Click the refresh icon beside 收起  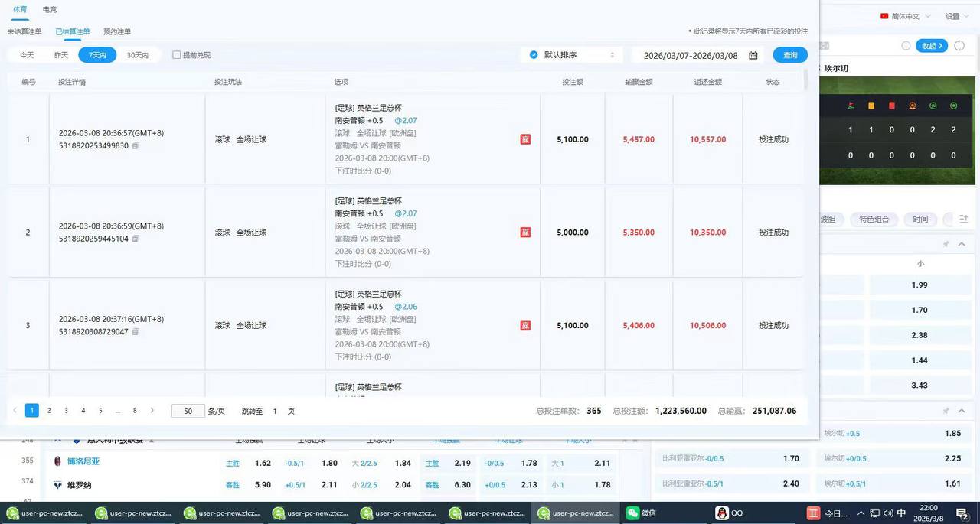[960, 46]
